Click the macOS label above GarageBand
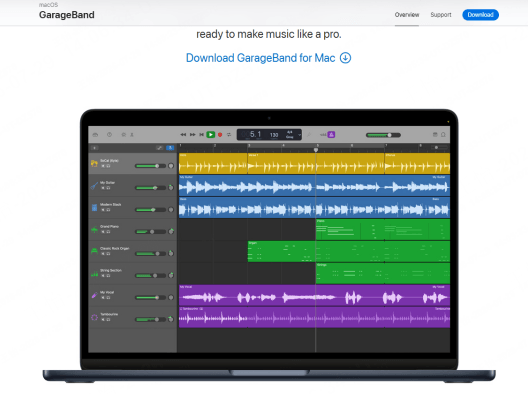 tap(48, 5)
